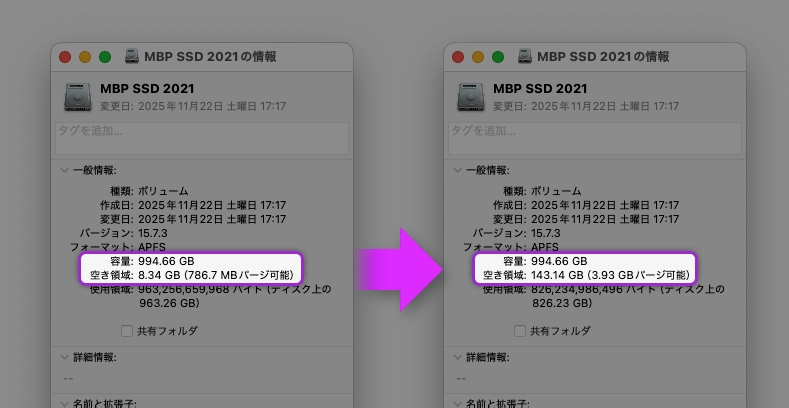Close the info window showing 143.14 GB free
Viewport: 789px width, 408px height.
tap(458, 57)
